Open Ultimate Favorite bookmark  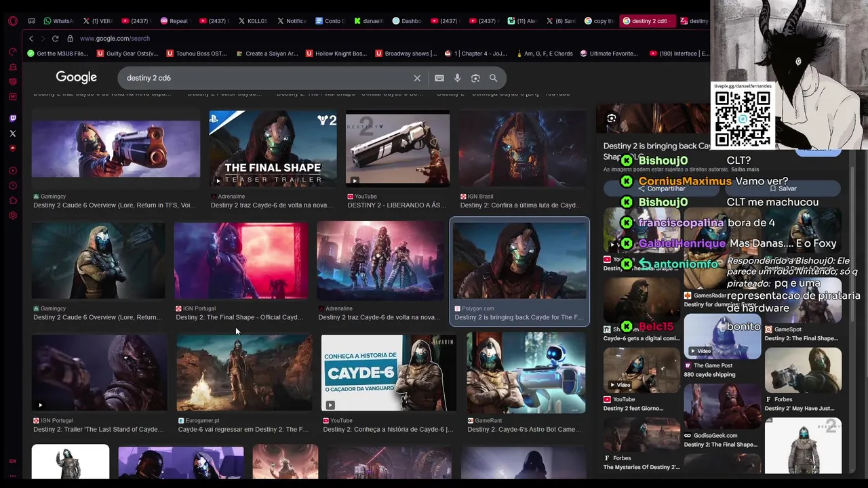coord(609,54)
